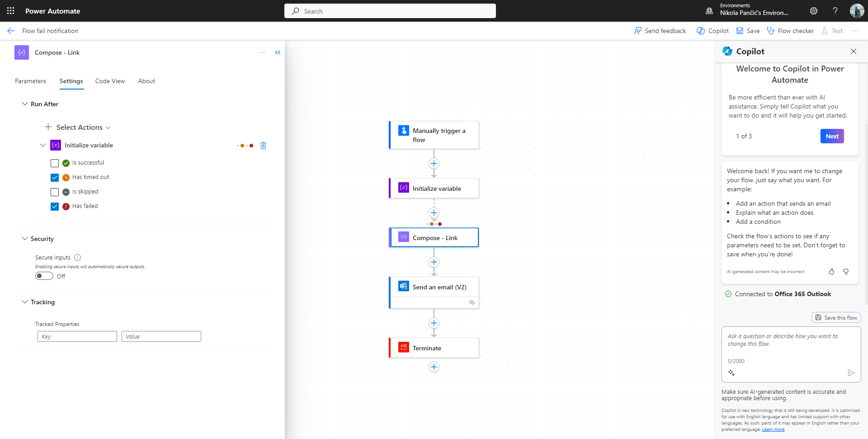Click Next in the Copilot welcome panel
868x439 pixels.
point(832,136)
